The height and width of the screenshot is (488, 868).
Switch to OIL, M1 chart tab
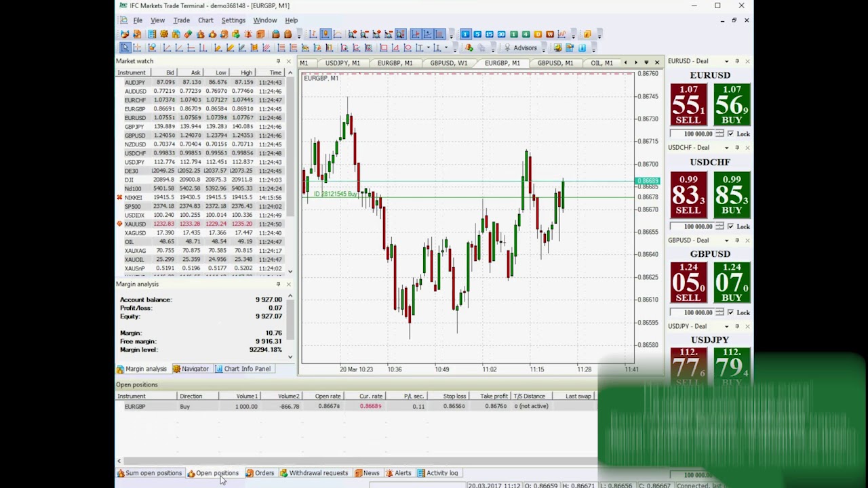601,63
